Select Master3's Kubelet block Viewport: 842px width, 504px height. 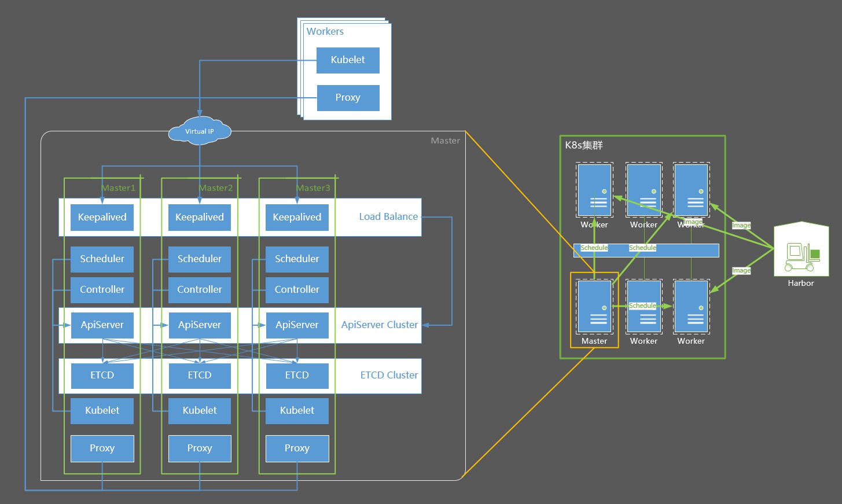[297, 411]
